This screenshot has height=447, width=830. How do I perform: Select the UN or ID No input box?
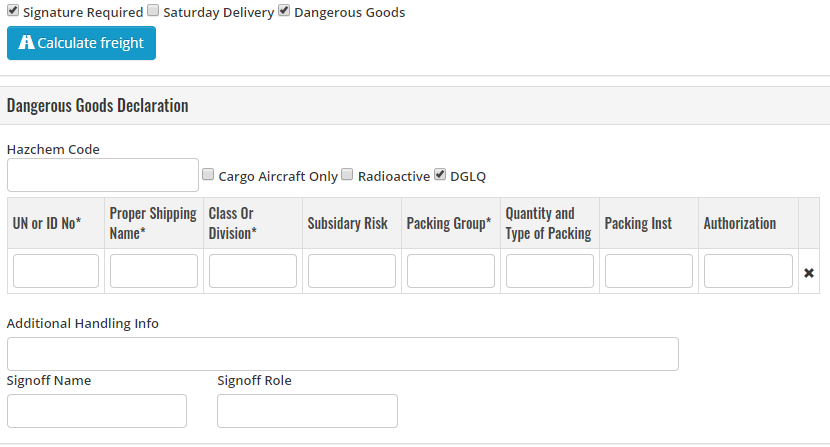click(x=56, y=271)
